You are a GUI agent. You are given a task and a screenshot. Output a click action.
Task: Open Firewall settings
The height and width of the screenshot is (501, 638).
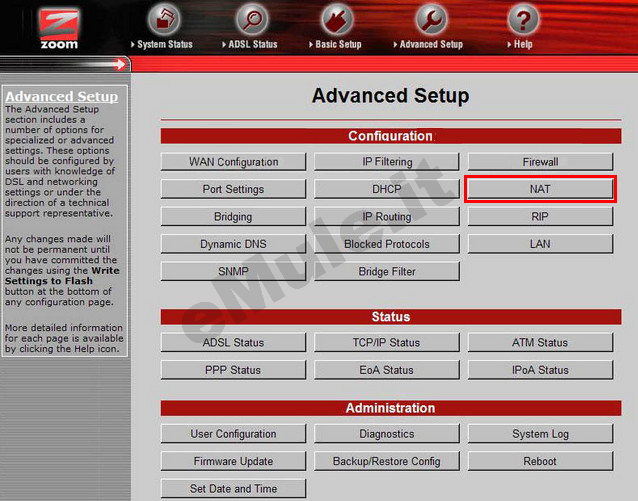tap(540, 162)
